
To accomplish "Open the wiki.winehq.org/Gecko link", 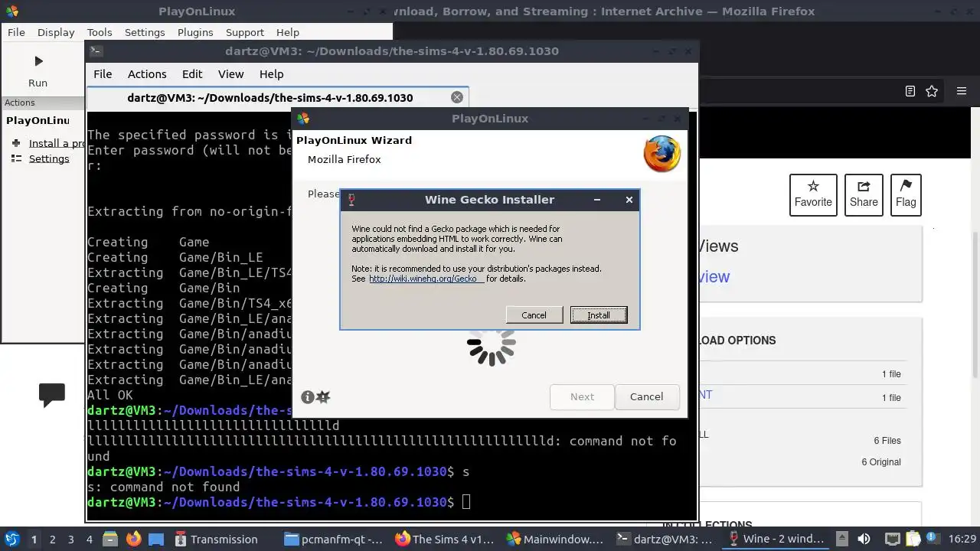I will coord(426,279).
